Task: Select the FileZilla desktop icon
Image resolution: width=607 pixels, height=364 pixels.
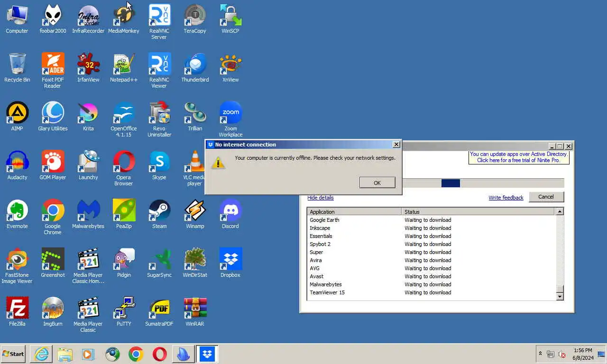Action: [17, 312]
